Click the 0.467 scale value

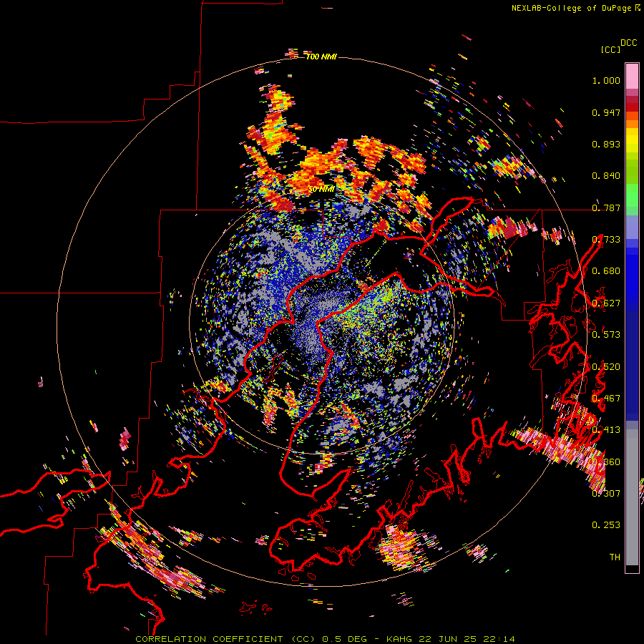pos(606,399)
